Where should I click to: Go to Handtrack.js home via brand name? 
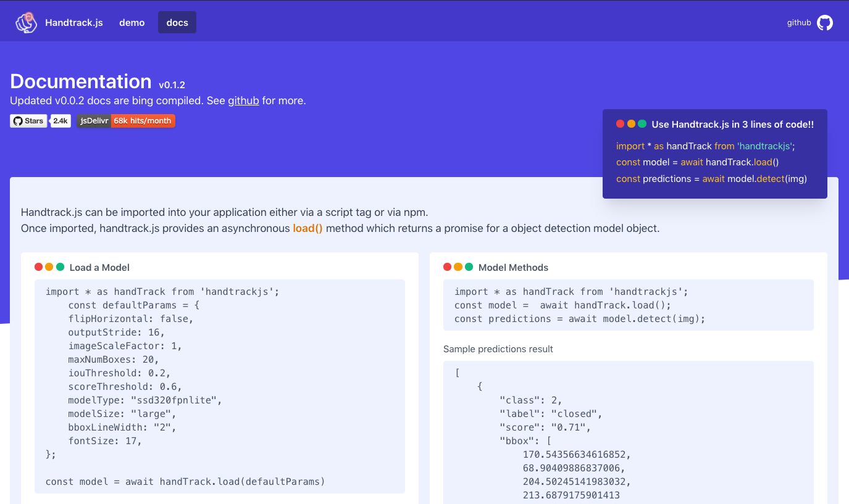coord(74,22)
